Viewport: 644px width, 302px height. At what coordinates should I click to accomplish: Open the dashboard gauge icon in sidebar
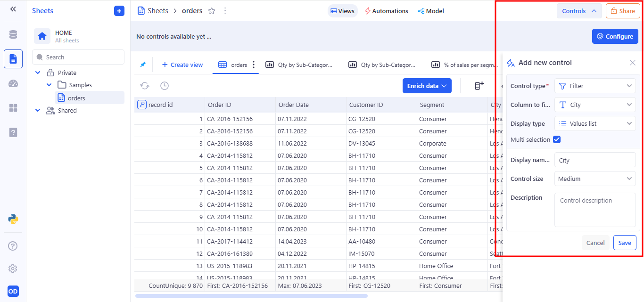pyautogui.click(x=13, y=83)
